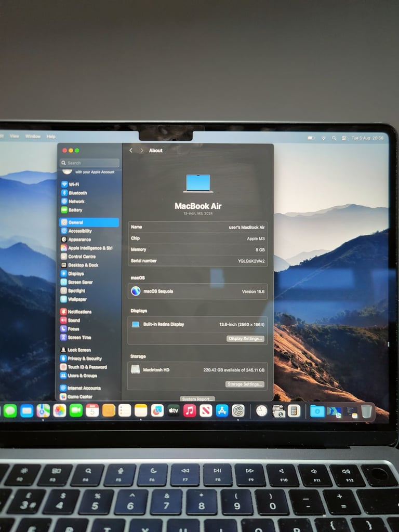399x532 pixels.
Task: Open the View menu
Action: (15, 136)
